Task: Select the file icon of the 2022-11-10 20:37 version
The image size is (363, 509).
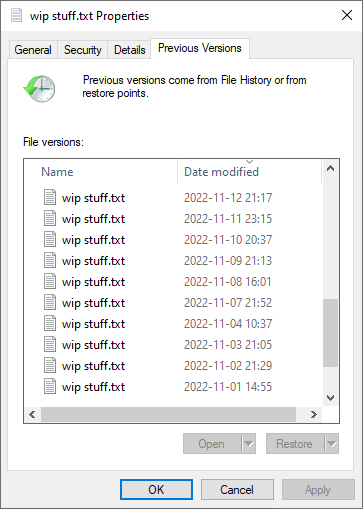Action: point(50,240)
